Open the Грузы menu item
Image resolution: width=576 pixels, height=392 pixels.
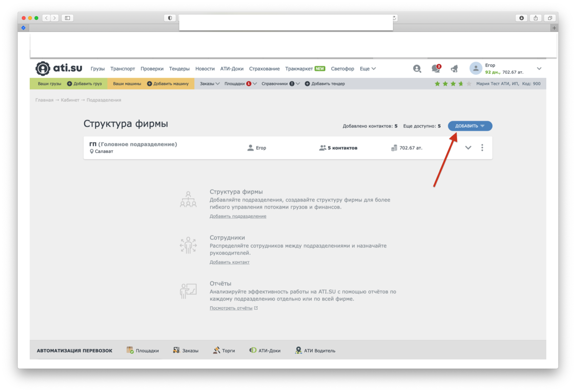tap(98, 69)
